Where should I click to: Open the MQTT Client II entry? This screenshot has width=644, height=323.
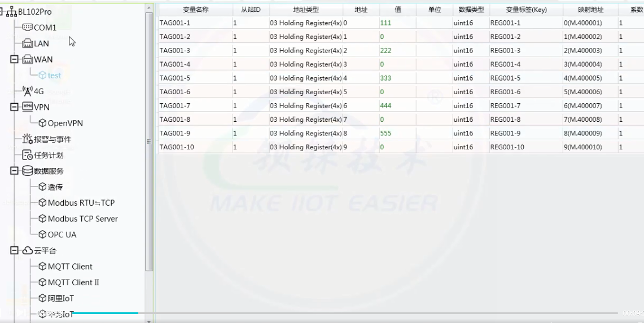(73, 282)
